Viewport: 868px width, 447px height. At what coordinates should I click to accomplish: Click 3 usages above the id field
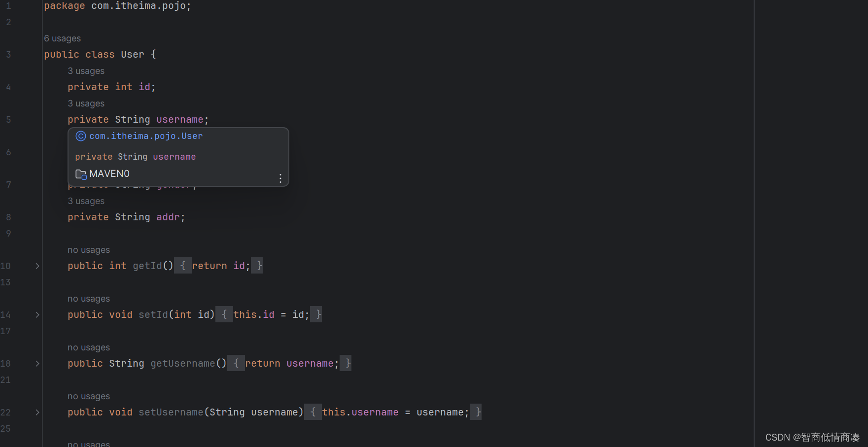pos(86,70)
